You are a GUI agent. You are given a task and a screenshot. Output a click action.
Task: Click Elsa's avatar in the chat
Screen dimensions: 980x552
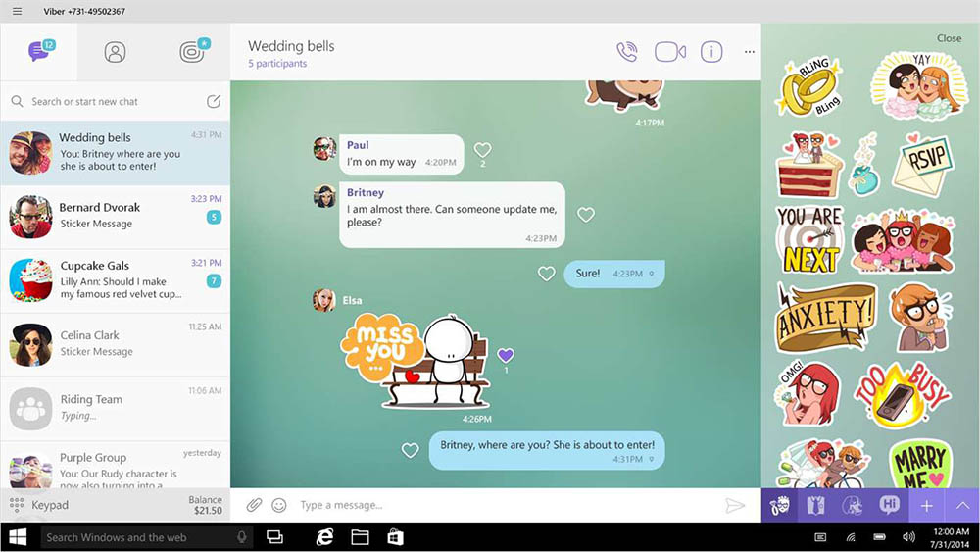(x=323, y=301)
